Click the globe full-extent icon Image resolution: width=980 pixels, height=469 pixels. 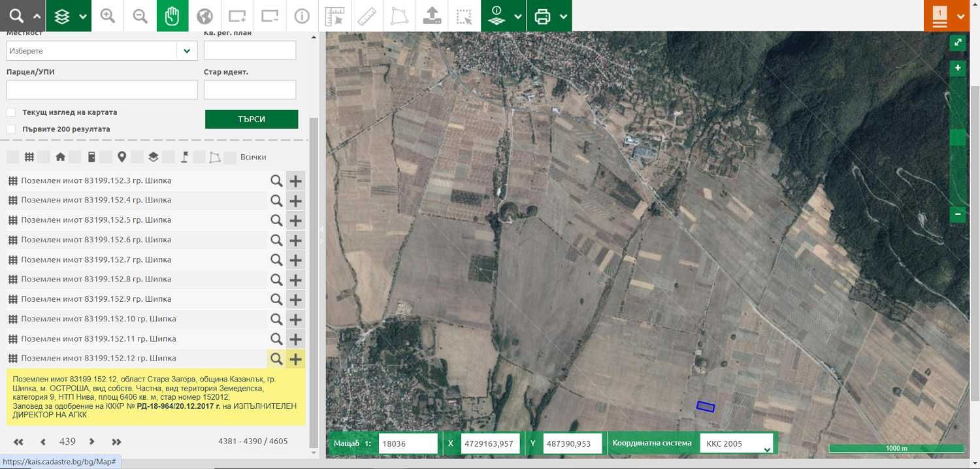point(204,16)
